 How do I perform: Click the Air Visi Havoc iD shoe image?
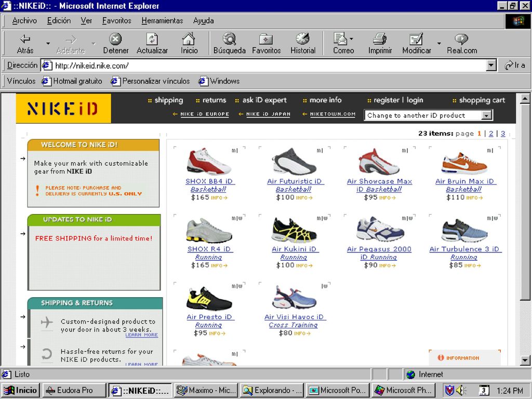[x=294, y=297]
